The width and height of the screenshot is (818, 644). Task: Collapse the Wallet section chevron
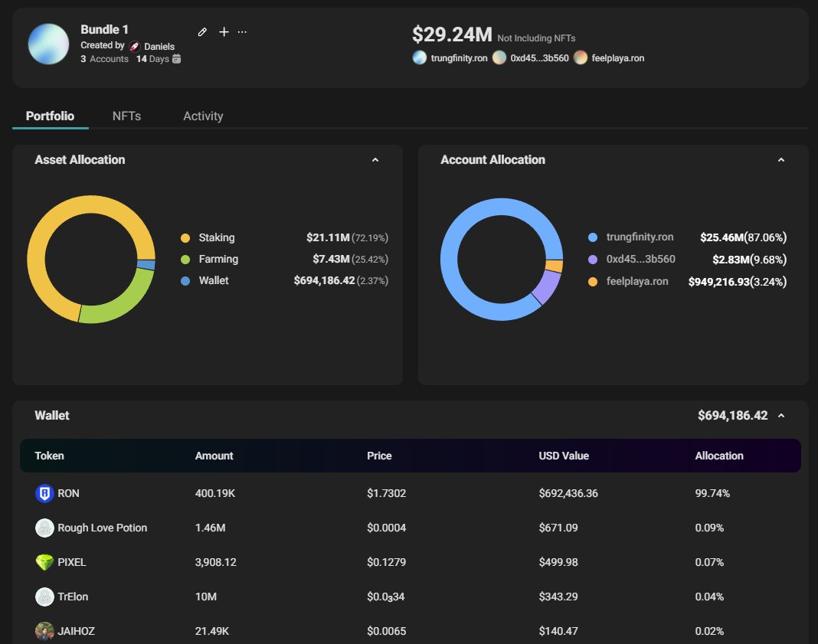(x=781, y=416)
